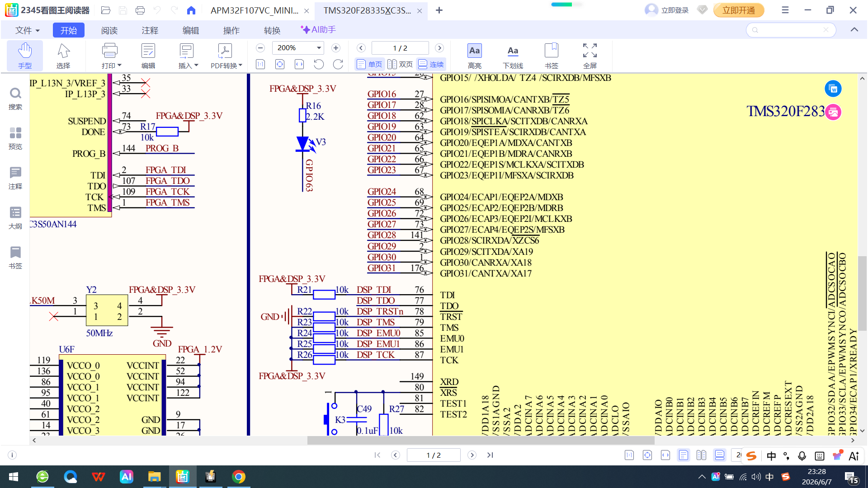This screenshot has height=488, width=868.
Task: Go to next page in ribbon
Action: click(439, 48)
